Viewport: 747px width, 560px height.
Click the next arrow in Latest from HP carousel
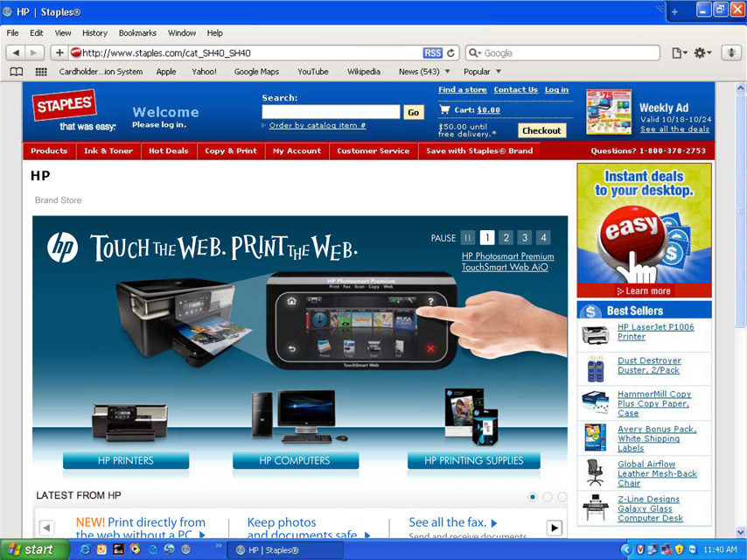pos(555,528)
